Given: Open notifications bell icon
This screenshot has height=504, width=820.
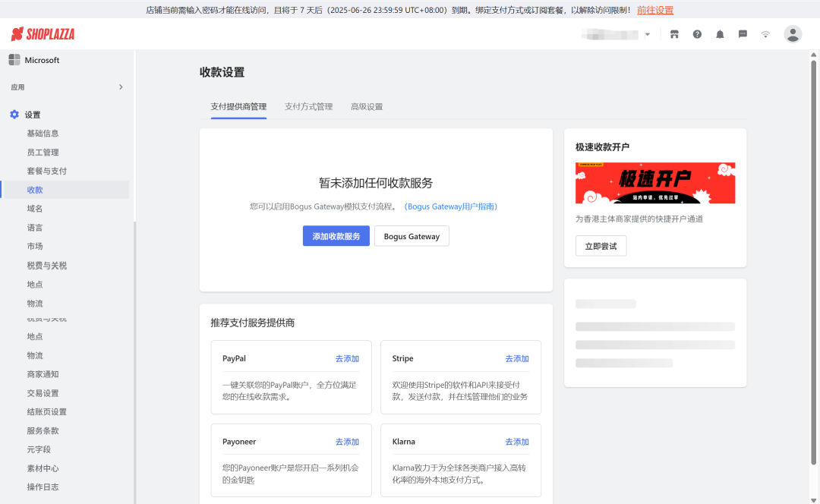Looking at the screenshot, I should [720, 34].
